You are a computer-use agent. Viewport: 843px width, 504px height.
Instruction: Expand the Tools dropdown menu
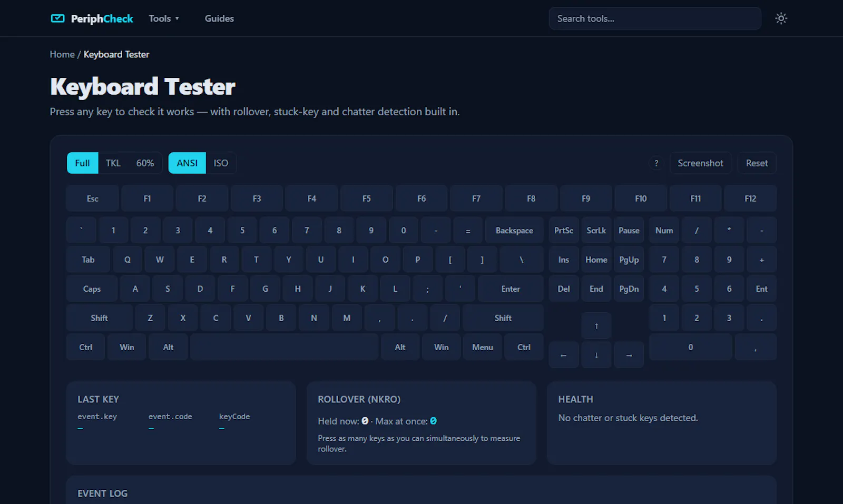164,18
